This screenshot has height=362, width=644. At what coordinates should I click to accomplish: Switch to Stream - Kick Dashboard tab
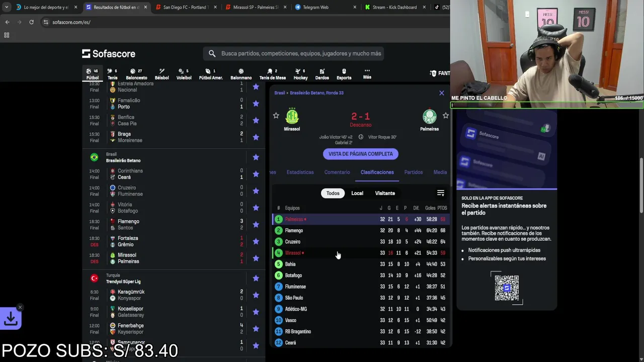pyautogui.click(x=395, y=7)
